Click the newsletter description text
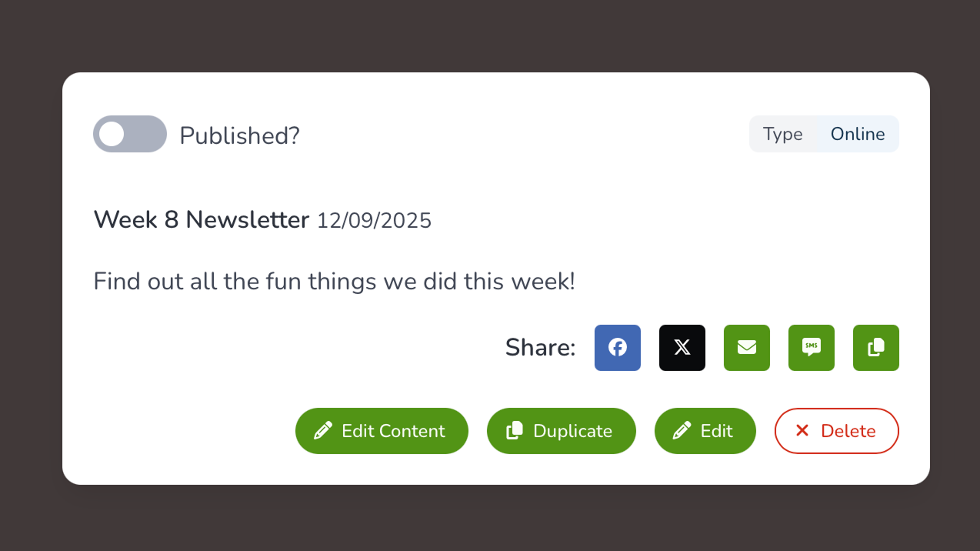This screenshot has height=551, width=980. (x=335, y=282)
